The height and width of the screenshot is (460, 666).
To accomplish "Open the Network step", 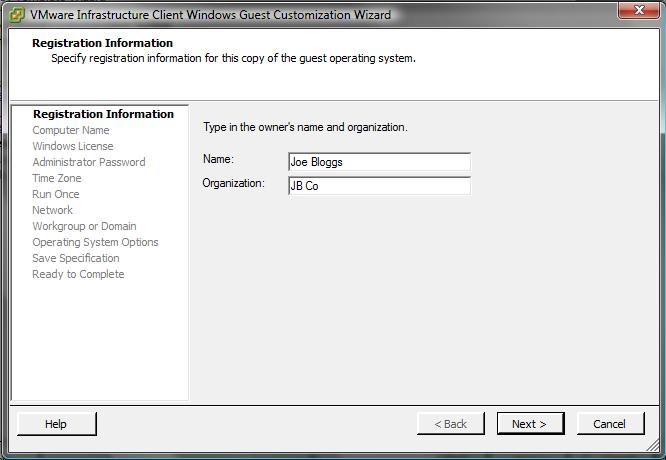I will point(52,210).
